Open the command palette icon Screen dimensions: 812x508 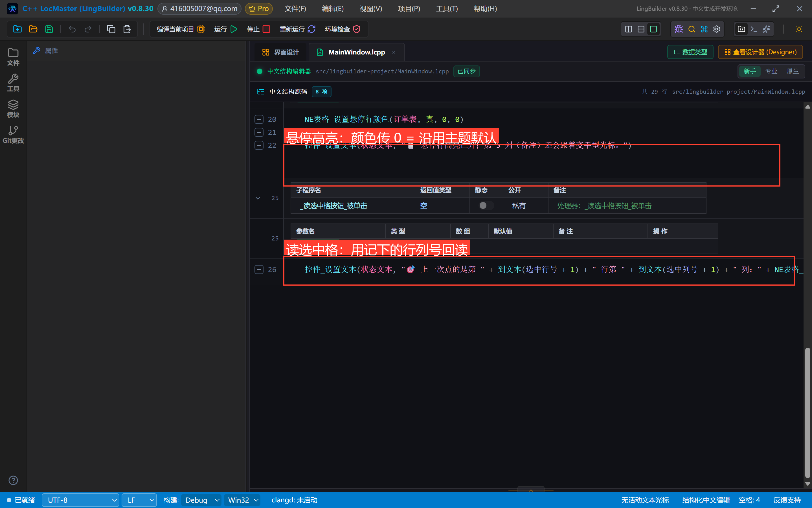point(704,29)
